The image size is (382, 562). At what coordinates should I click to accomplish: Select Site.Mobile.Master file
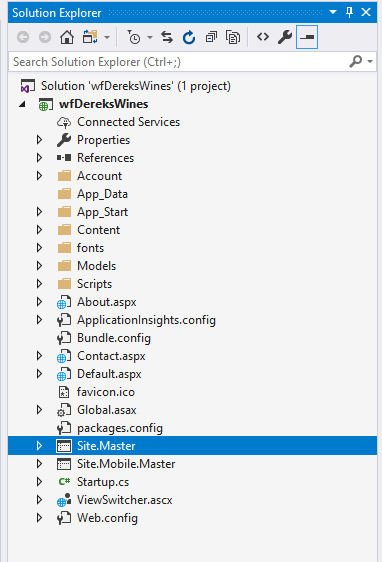click(126, 464)
